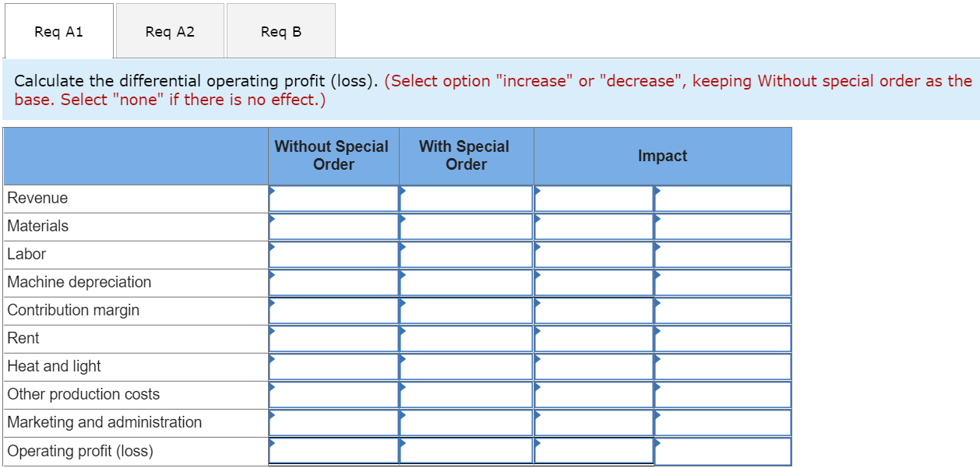Select Materials Without Special Order field
This screenshot has height=468, width=980.
(334, 227)
